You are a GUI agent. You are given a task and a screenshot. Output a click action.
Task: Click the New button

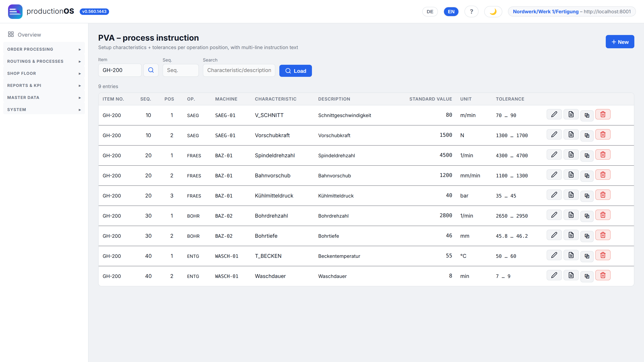[x=620, y=42]
